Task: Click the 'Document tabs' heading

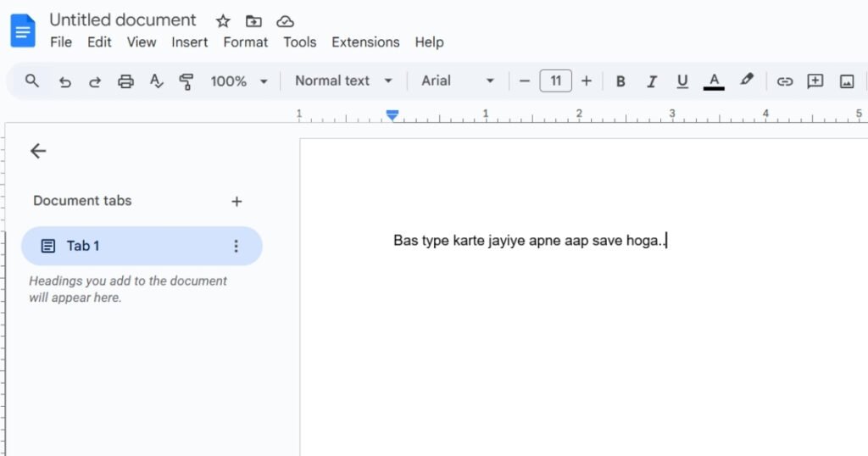Action: point(82,200)
